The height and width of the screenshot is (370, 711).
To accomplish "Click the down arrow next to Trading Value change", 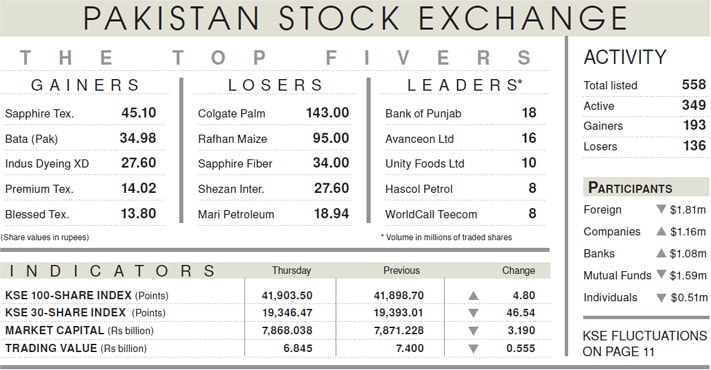I will click(x=473, y=349).
